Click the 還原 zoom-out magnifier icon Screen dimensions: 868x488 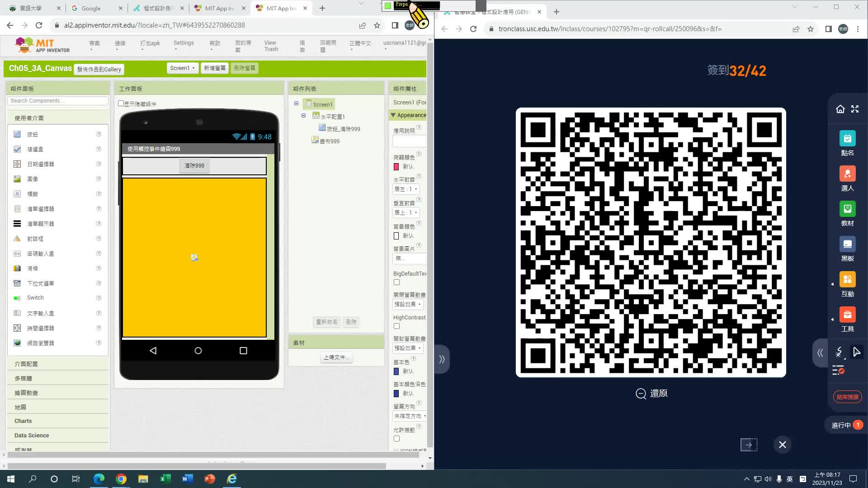(x=641, y=394)
